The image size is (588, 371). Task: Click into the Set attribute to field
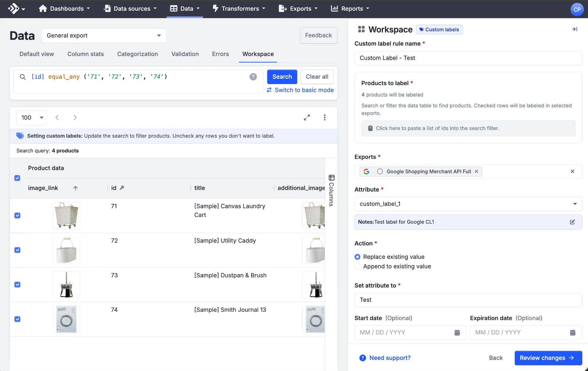(x=468, y=300)
